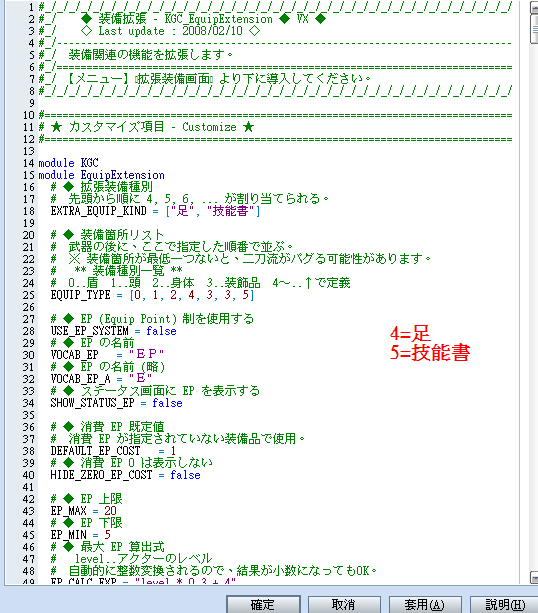This screenshot has width=538, height=613.
Task: Click the 'Last update : 2008/02/10' comment
Action: (170, 31)
